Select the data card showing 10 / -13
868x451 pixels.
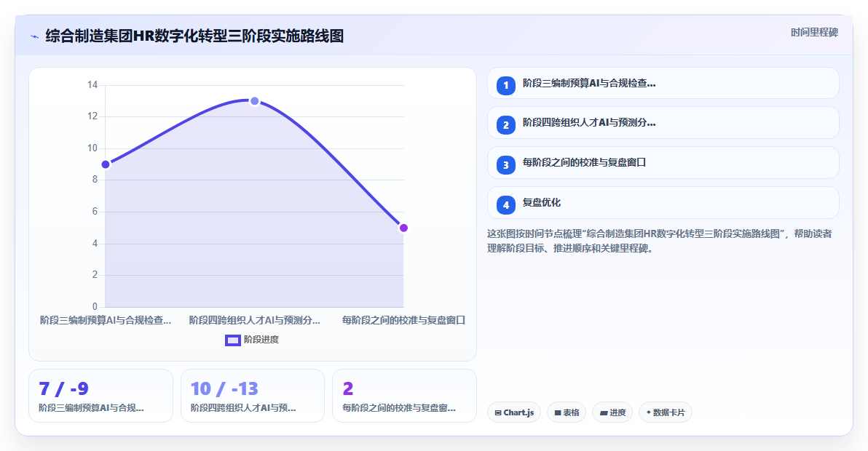253,396
